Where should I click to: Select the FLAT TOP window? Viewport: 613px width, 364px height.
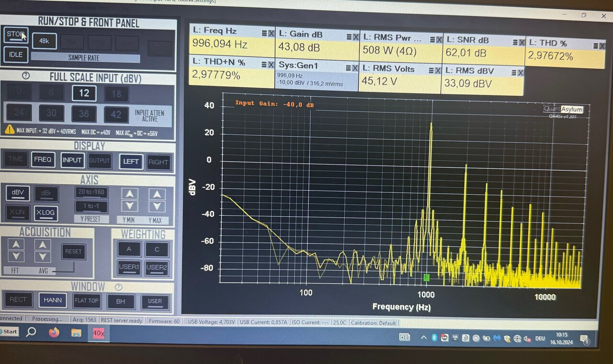tap(87, 301)
